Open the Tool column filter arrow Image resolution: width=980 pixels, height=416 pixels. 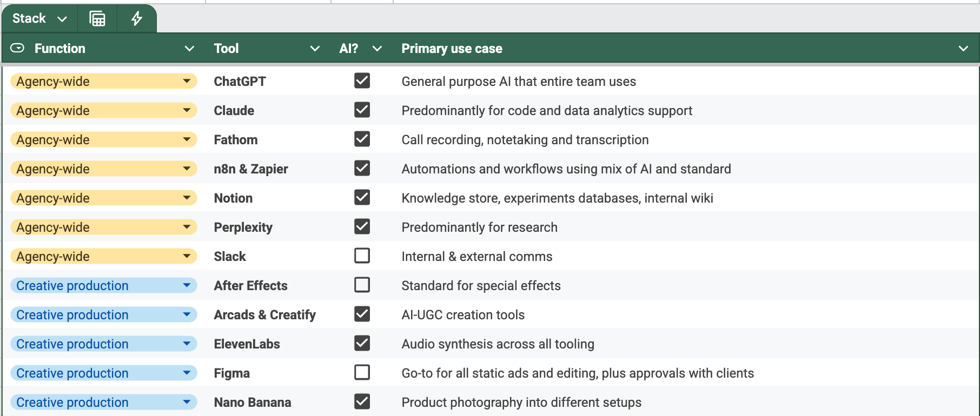point(315,49)
